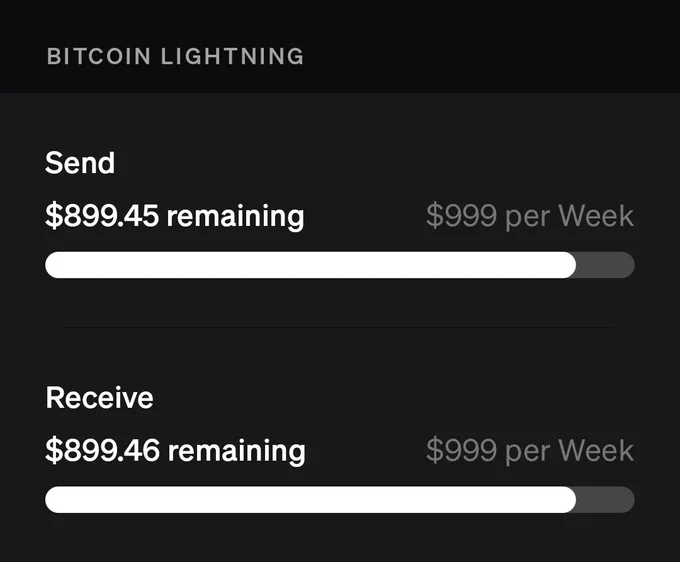The width and height of the screenshot is (680, 562).
Task: Click the word BITCOIN in the header
Action: pos(99,56)
